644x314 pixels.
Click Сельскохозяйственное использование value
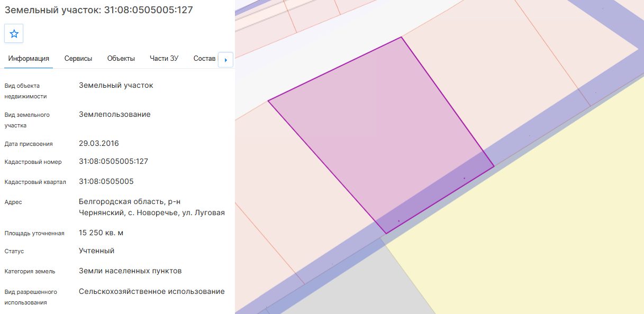(152, 291)
